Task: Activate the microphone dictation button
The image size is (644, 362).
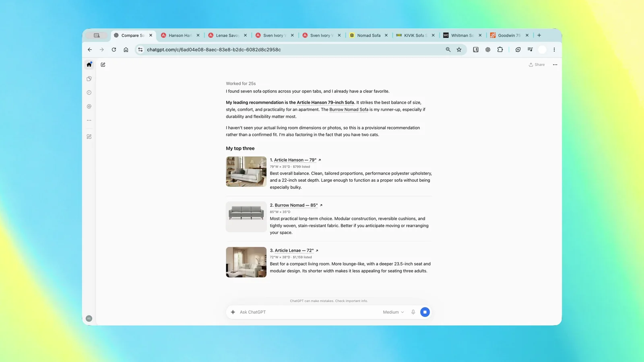Action: [x=413, y=312]
